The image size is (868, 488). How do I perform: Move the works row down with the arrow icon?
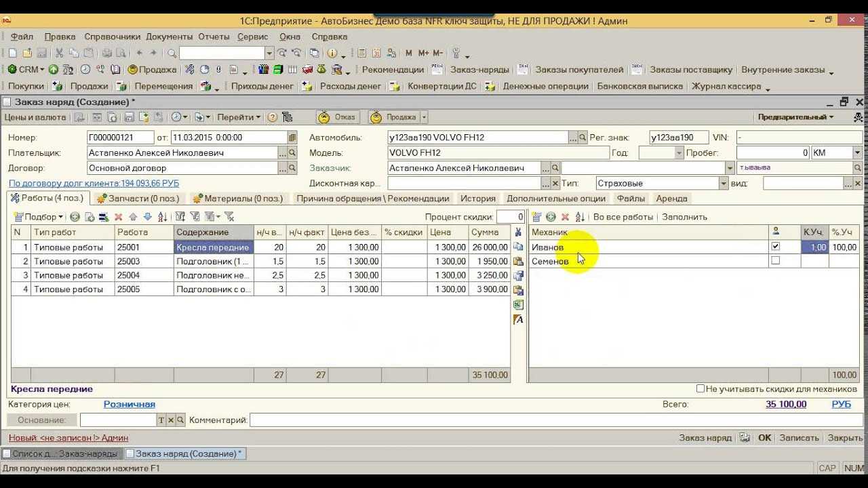click(147, 217)
